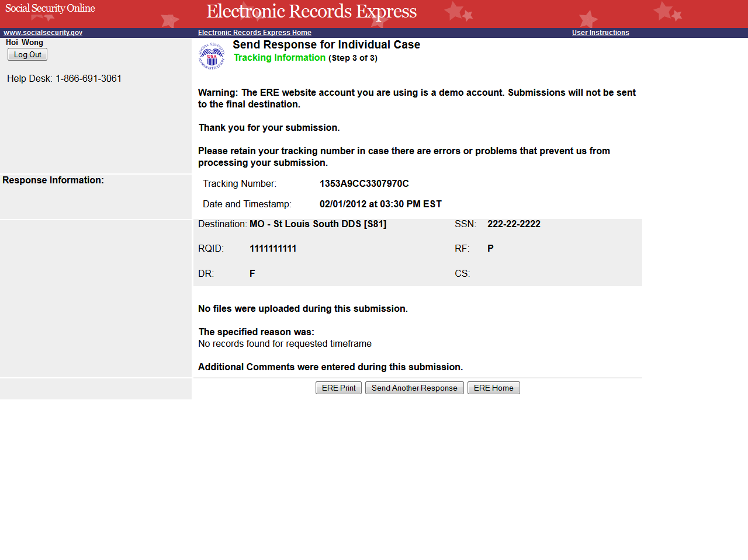The image size is (748, 560).
Task: Click the ERE Home button
Action: tap(494, 388)
